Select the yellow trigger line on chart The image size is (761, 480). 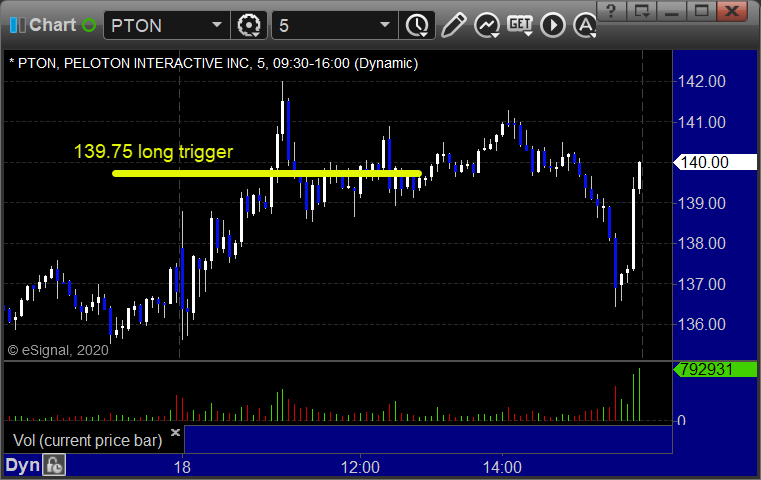266,173
